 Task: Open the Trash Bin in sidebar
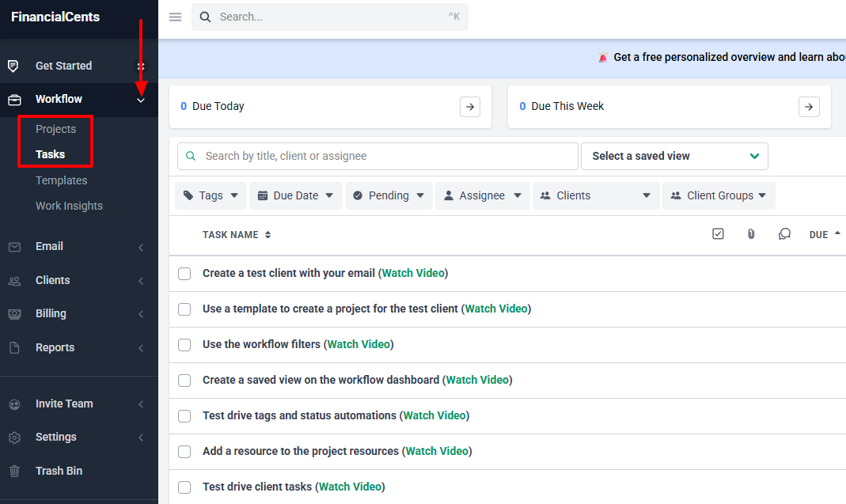pos(59,471)
